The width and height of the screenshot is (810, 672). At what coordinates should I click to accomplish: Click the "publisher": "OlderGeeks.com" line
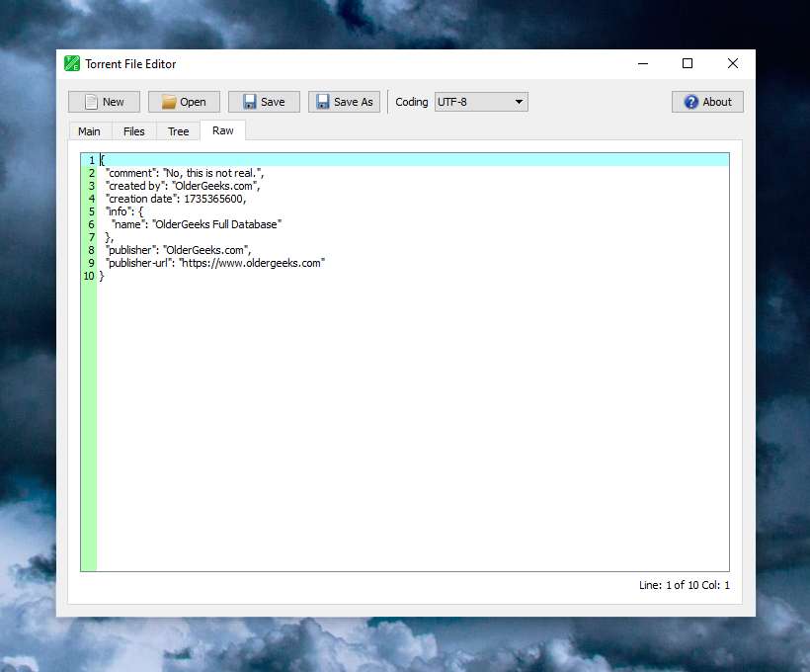click(x=178, y=250)
